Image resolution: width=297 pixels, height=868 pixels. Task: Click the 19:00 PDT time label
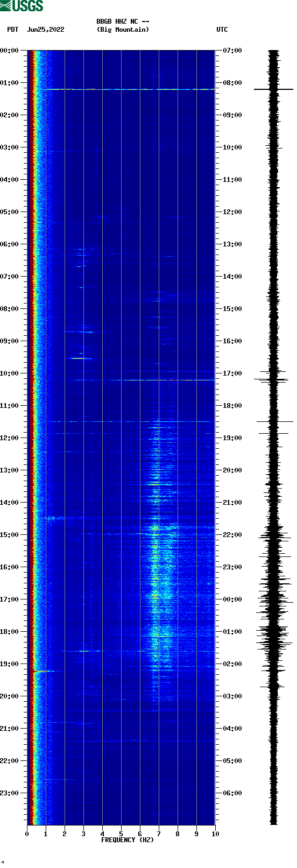10,664
